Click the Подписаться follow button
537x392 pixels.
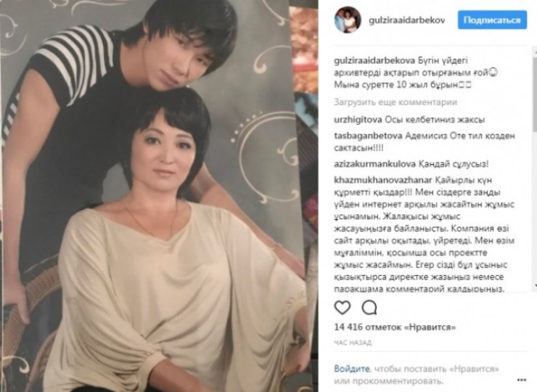coord(492,20)
